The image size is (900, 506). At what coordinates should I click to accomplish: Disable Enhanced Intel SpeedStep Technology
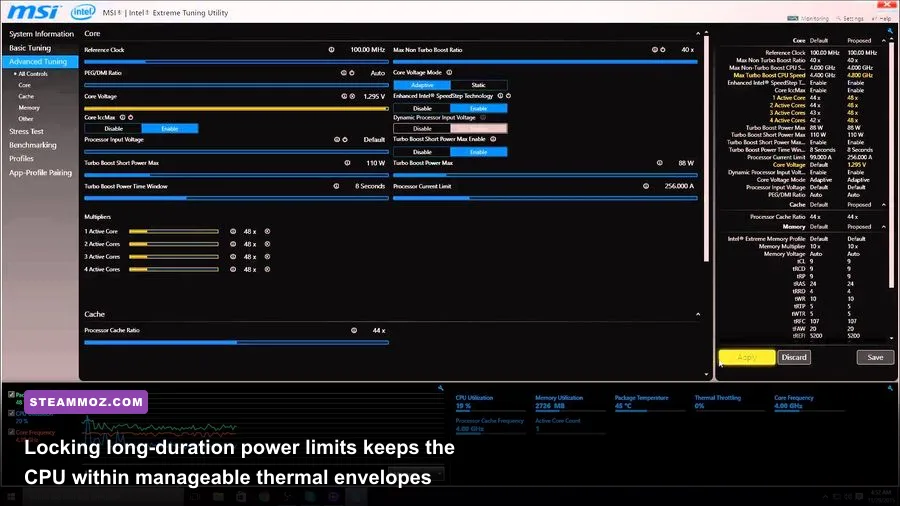[x=422, y=108]
